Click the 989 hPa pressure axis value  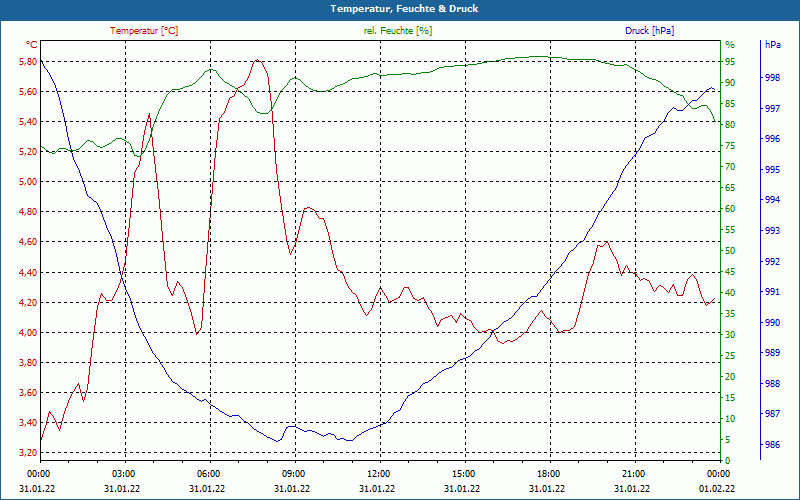pyautogui.click(x=773, y=353)
